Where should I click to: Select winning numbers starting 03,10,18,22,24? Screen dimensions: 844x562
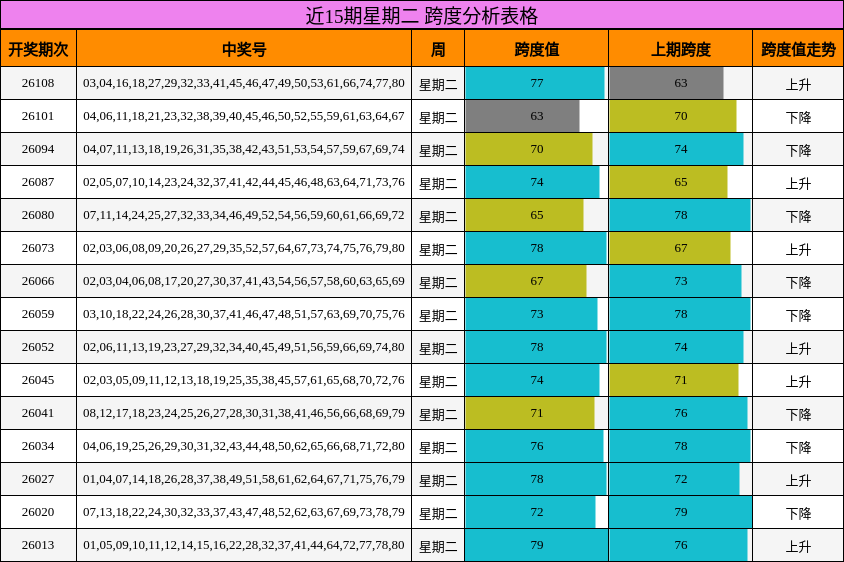point(244,314)
